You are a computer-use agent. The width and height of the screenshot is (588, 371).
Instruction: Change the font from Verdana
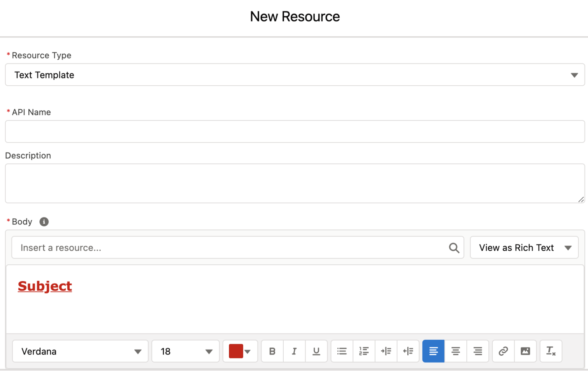click(x=80, y=351)
